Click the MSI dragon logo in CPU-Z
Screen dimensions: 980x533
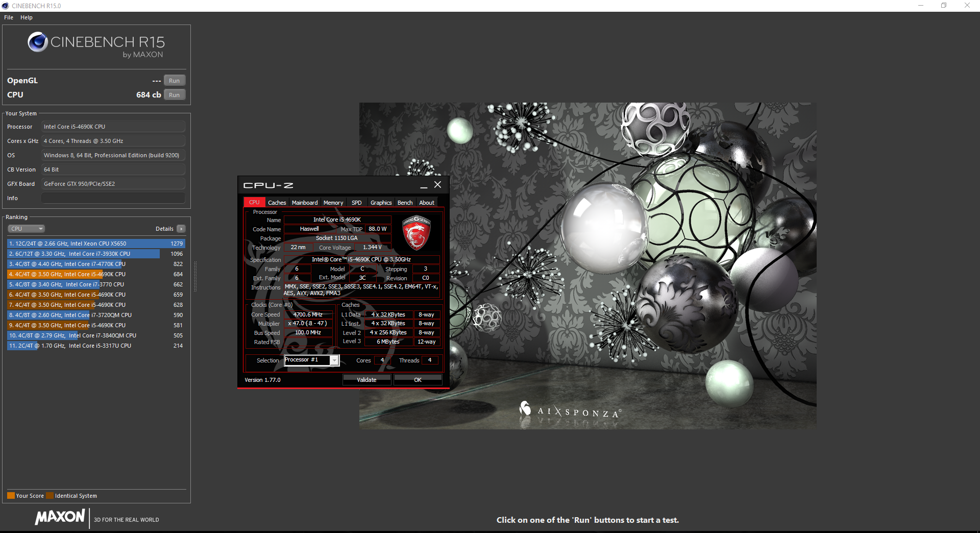click(x=416, y=233)
